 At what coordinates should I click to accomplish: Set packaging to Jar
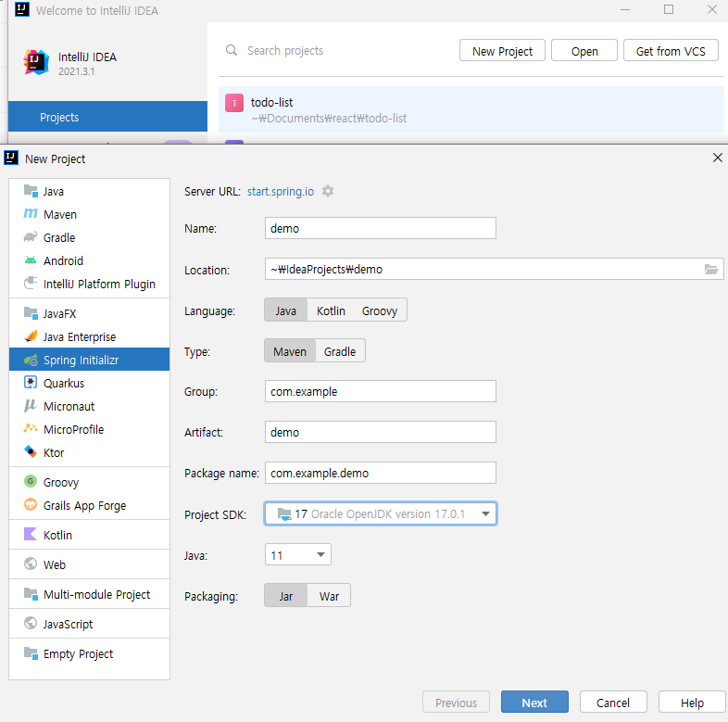point(286,596)
